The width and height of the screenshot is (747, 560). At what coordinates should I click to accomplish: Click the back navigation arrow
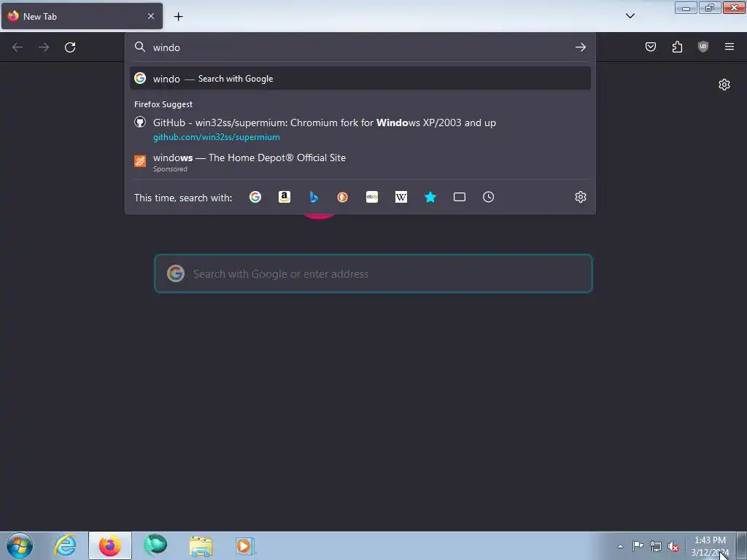pyautogui.click(x=18, y=47)
